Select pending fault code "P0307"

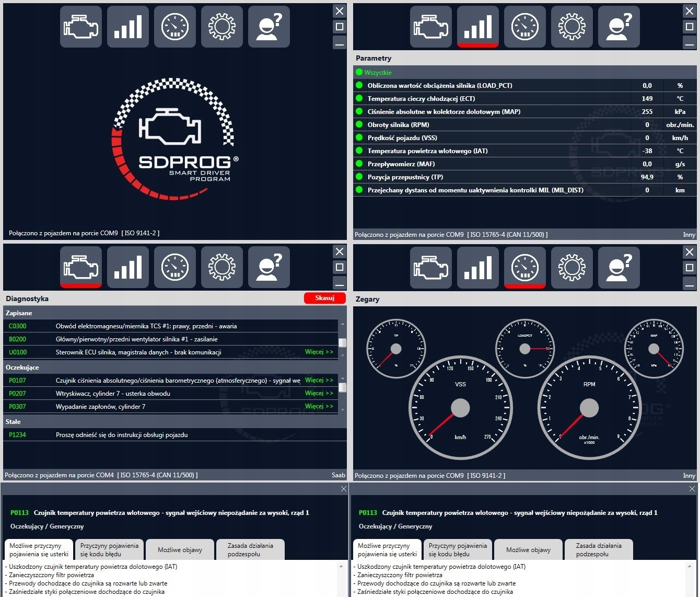(x=17, y=407)
